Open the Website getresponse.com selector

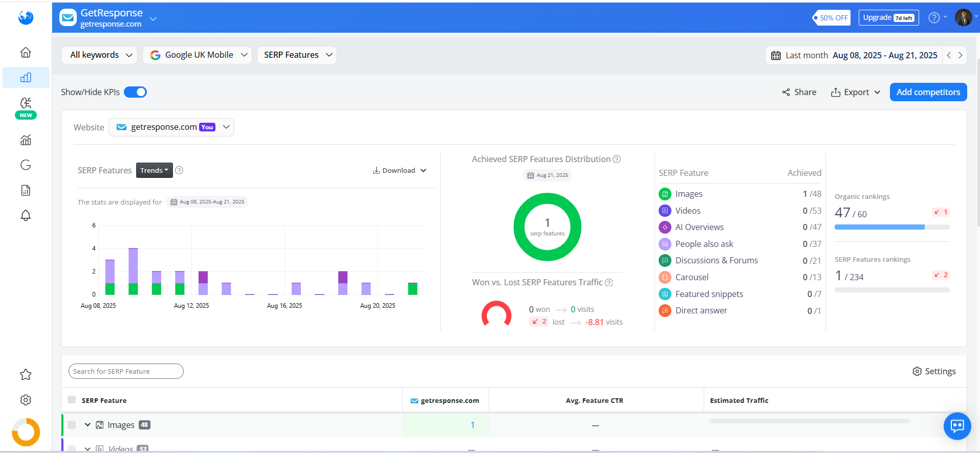coord(171,127)
